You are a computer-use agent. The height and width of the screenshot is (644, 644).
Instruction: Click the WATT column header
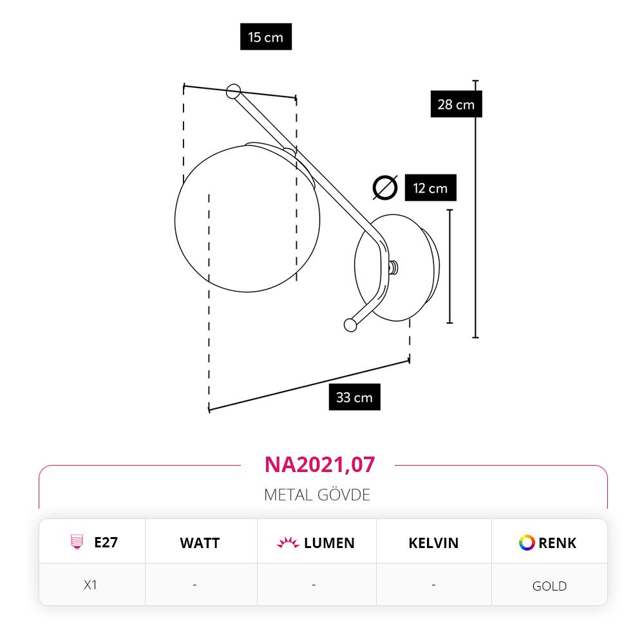(200, 543)
